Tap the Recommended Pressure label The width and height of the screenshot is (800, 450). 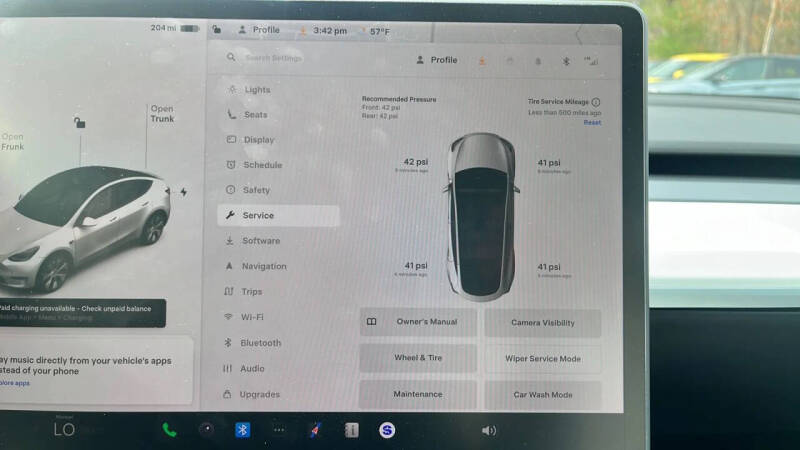(399, 99)
